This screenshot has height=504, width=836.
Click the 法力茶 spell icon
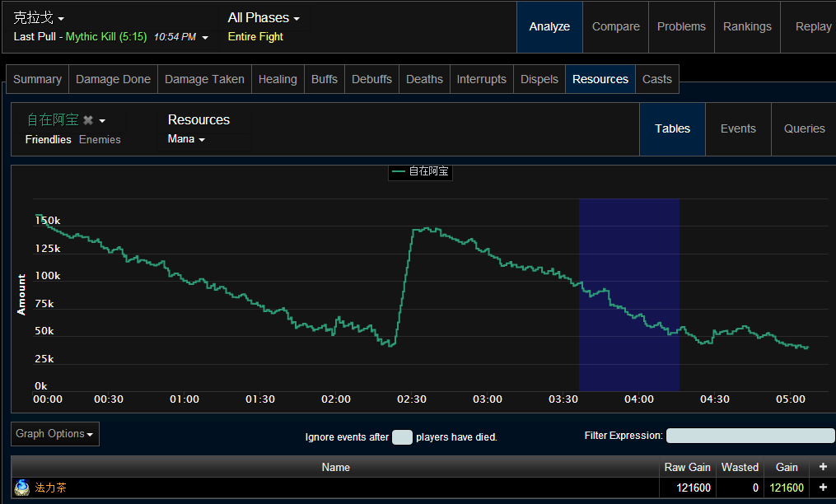pyautogui.click(x=22, y=488)
